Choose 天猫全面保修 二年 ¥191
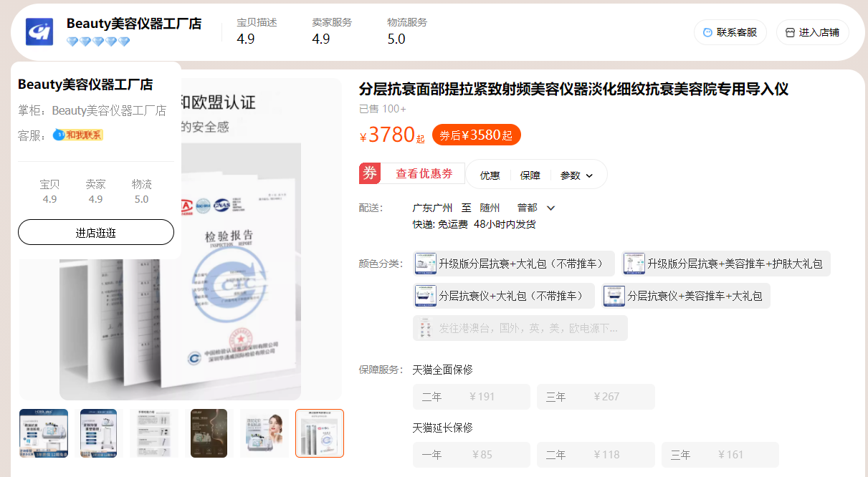 pos(472,397)
